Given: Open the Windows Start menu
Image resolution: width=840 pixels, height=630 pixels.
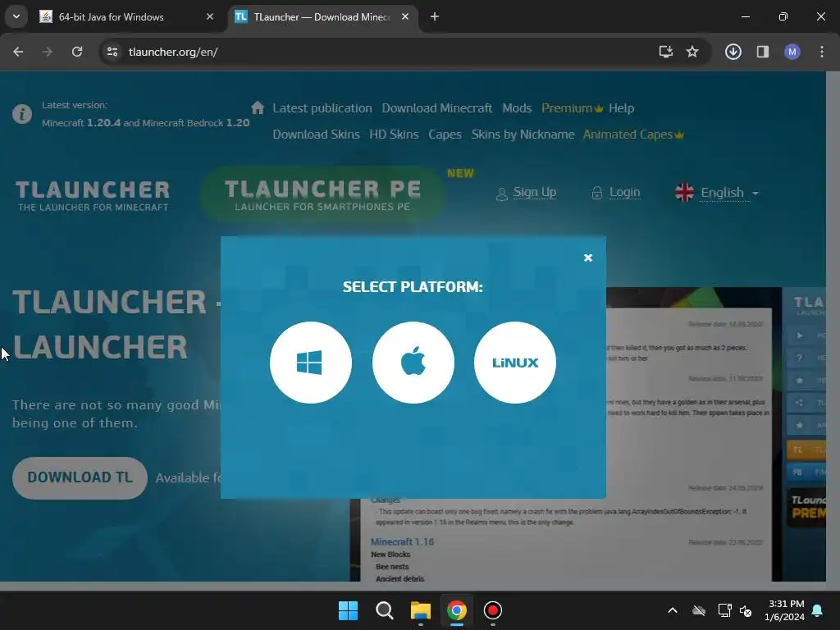Looking at the screenshot, I should click(x=348, y=610).
